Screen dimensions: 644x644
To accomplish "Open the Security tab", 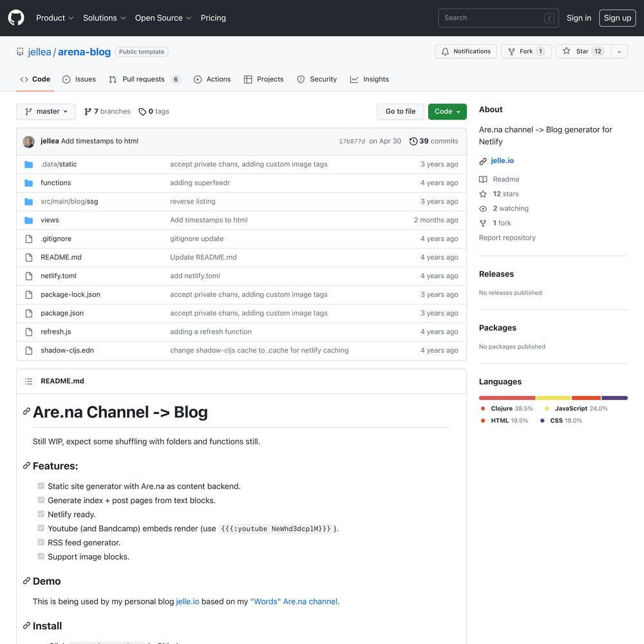I will point(317,79).
